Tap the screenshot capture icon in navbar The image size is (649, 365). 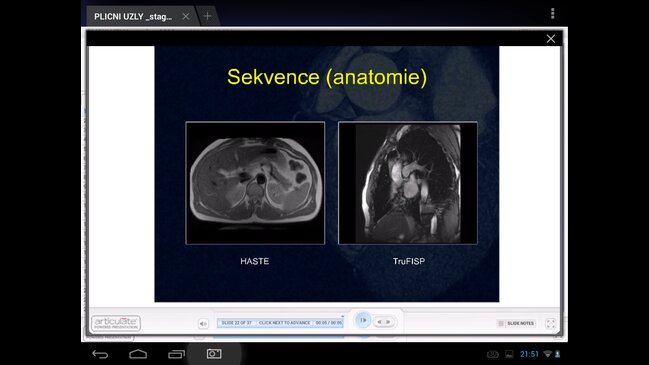point(214,354)
